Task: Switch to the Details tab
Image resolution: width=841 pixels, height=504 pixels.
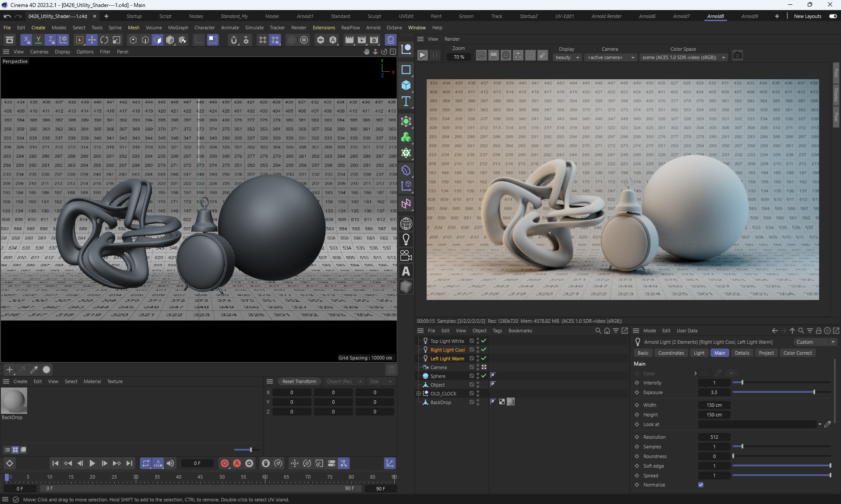Action: [742, 353]
